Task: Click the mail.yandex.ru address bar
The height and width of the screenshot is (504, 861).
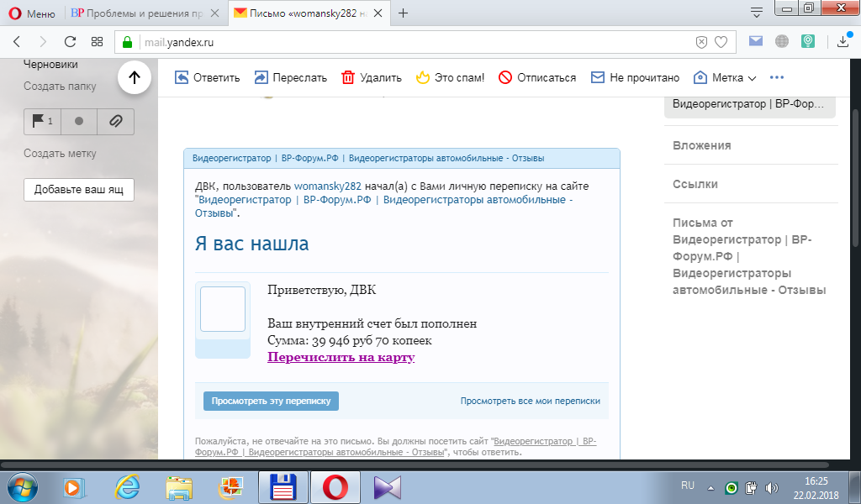Action: tap(404, 42)
